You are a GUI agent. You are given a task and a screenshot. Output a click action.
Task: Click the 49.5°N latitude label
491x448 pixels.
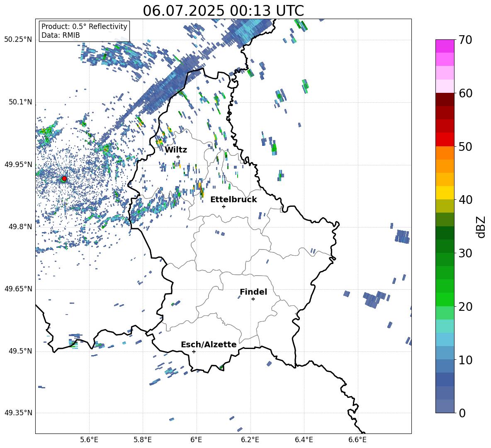(20, 351)
